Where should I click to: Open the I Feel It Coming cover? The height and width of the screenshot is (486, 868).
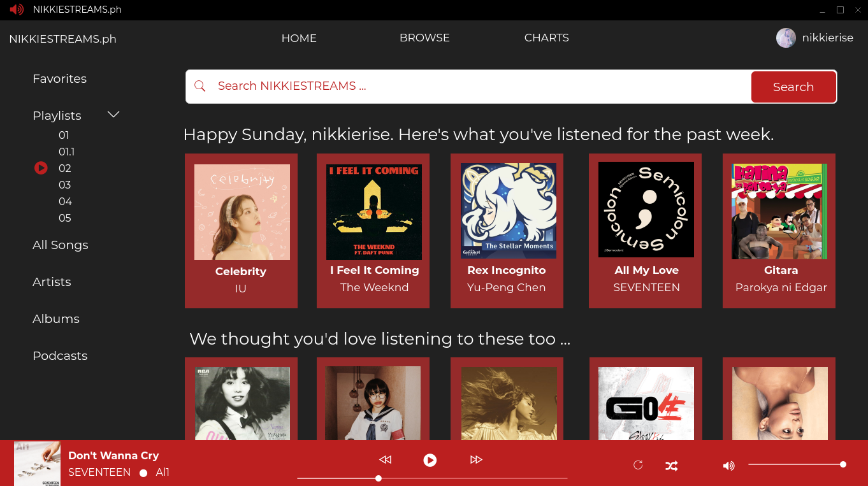click(x=374, y=212)
